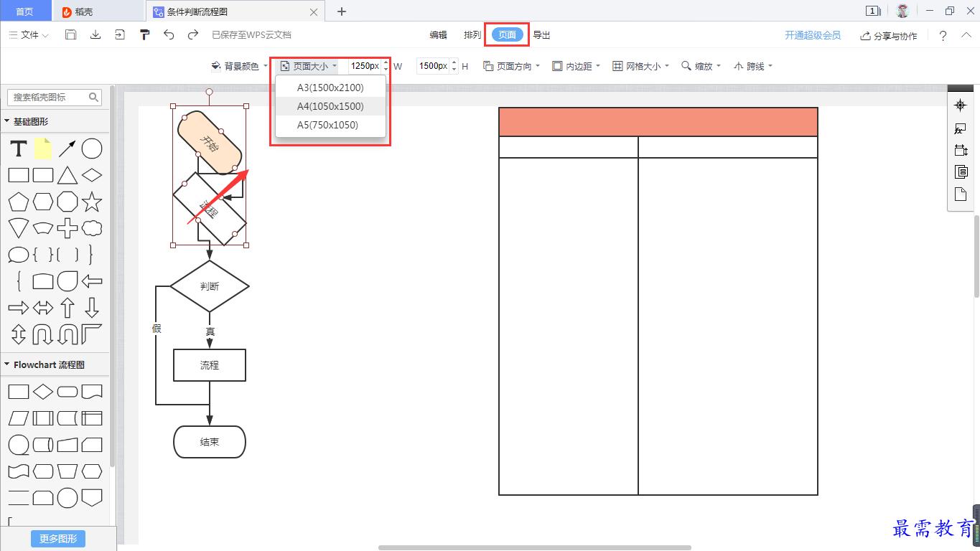The image size is (980, 551).
Task: Open the 缩放 zoom dropdown
Action: tap(701, 66)
